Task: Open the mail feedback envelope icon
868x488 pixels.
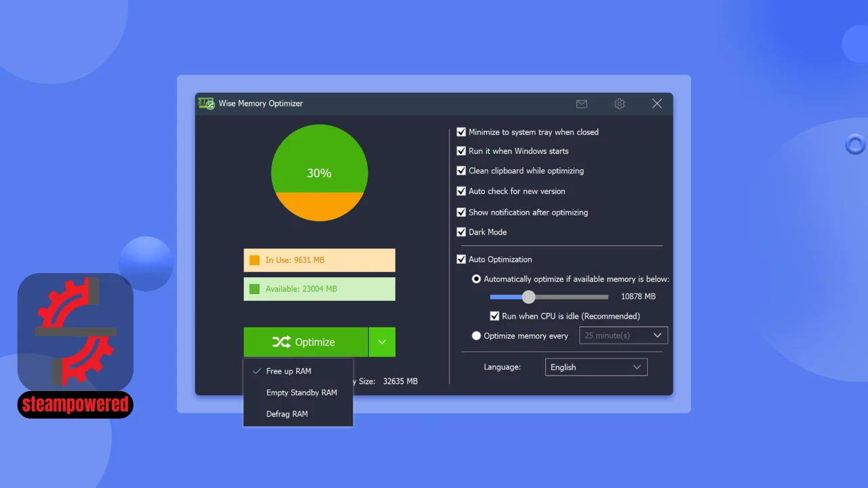Action: point(581,104)
